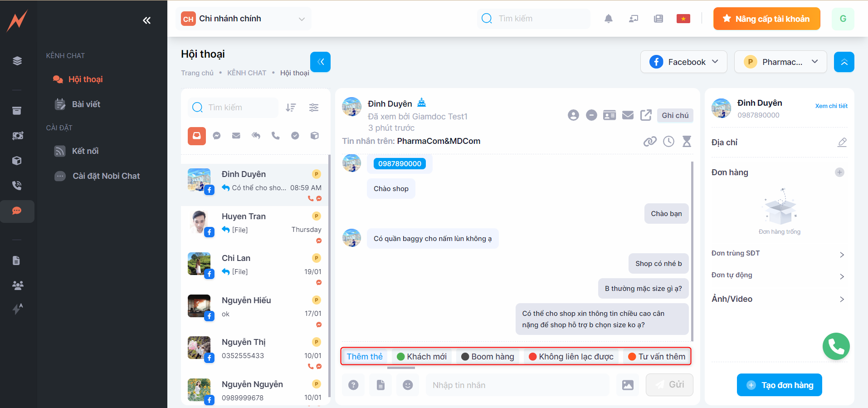This screenshot has width=868, height=408.
Task: Apply the green Khách mới tag
Action: point(422,357)
